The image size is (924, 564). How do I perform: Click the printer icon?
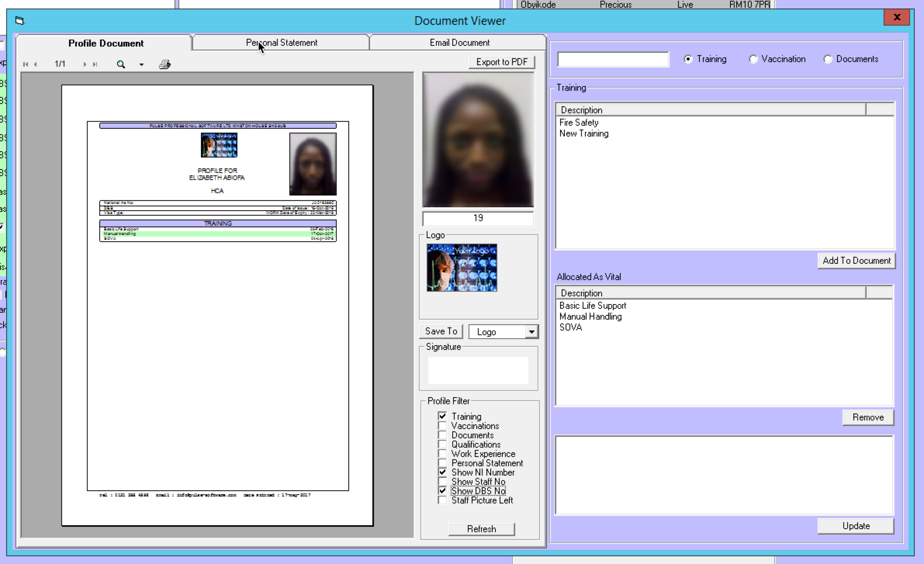165,64
